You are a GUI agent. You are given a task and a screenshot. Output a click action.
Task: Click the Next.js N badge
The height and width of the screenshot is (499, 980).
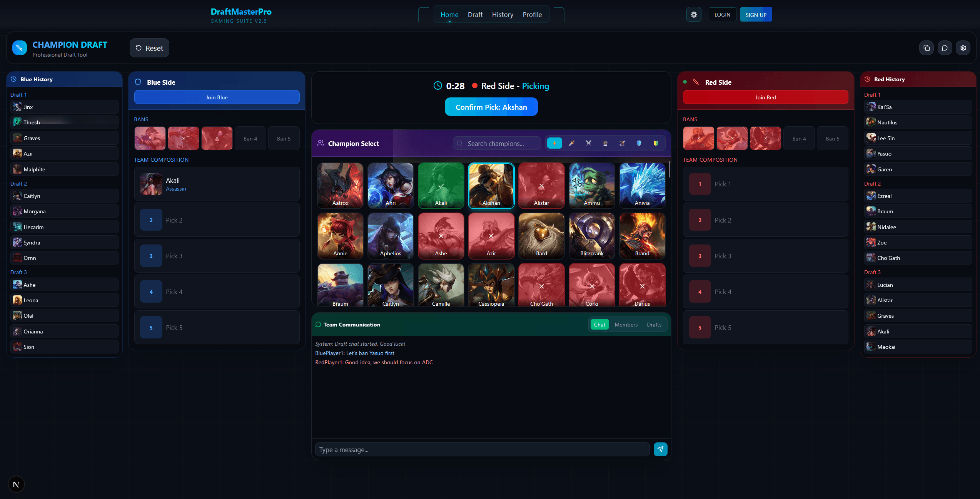tap(16, 484)
